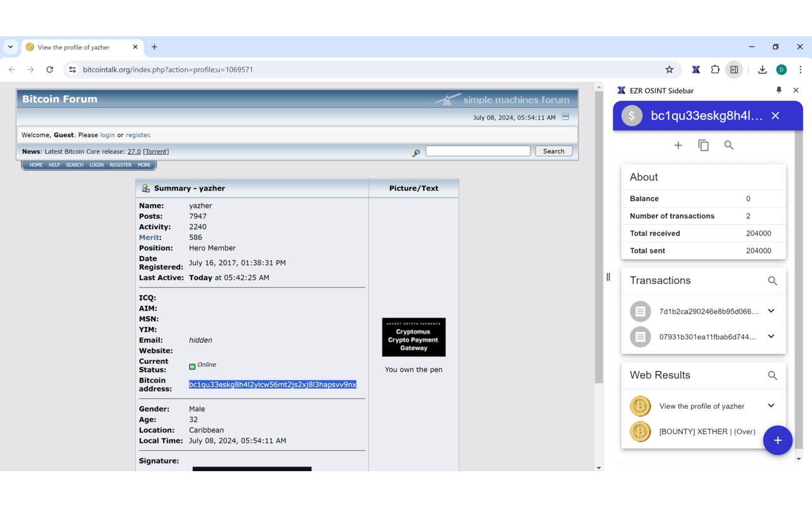The width and height of the screenshot is (812, 508).
Task: Open search from the EZR sidebar toolbar
Action: tap(728, 145)
